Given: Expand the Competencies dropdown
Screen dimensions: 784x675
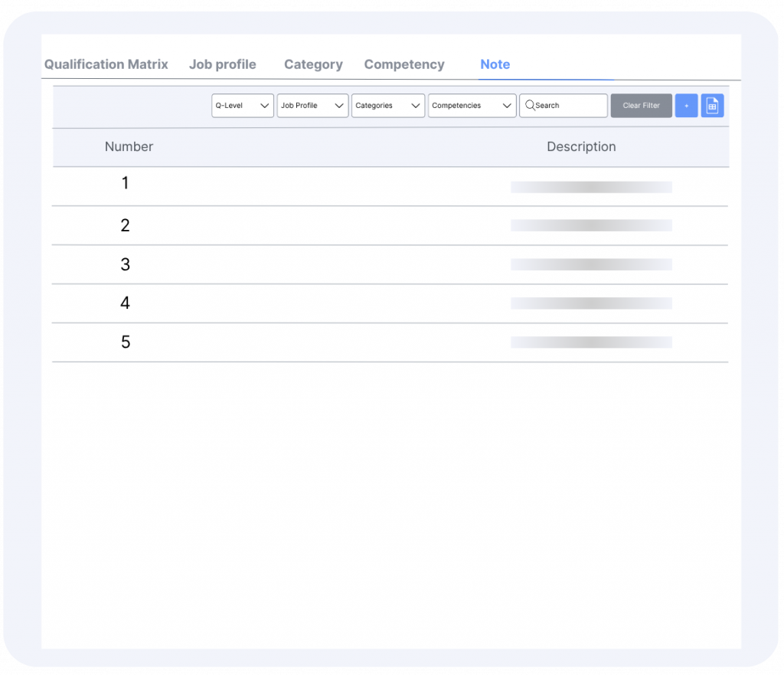Looking at the screenshot, I should coord(472,106).
